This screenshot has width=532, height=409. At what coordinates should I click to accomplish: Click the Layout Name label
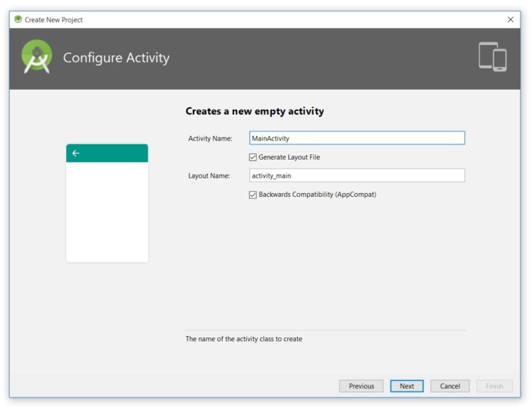tap(209, 176)
